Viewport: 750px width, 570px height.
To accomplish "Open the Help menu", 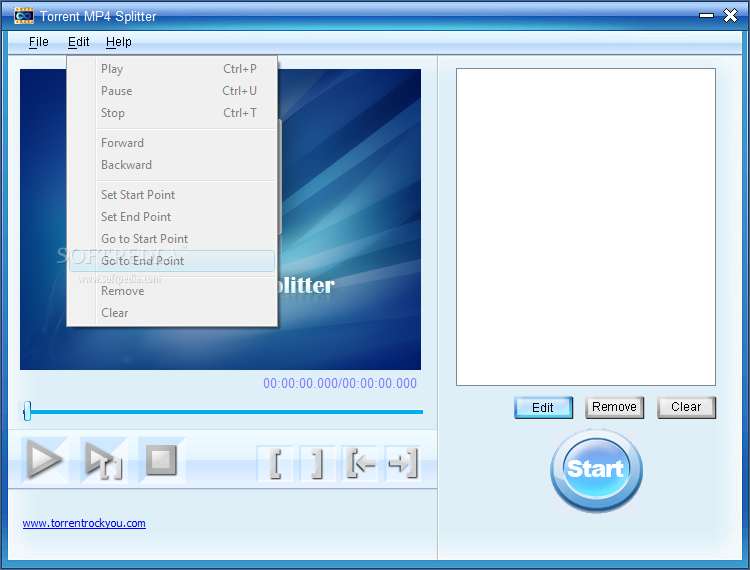I will click(x=119, y=42).
